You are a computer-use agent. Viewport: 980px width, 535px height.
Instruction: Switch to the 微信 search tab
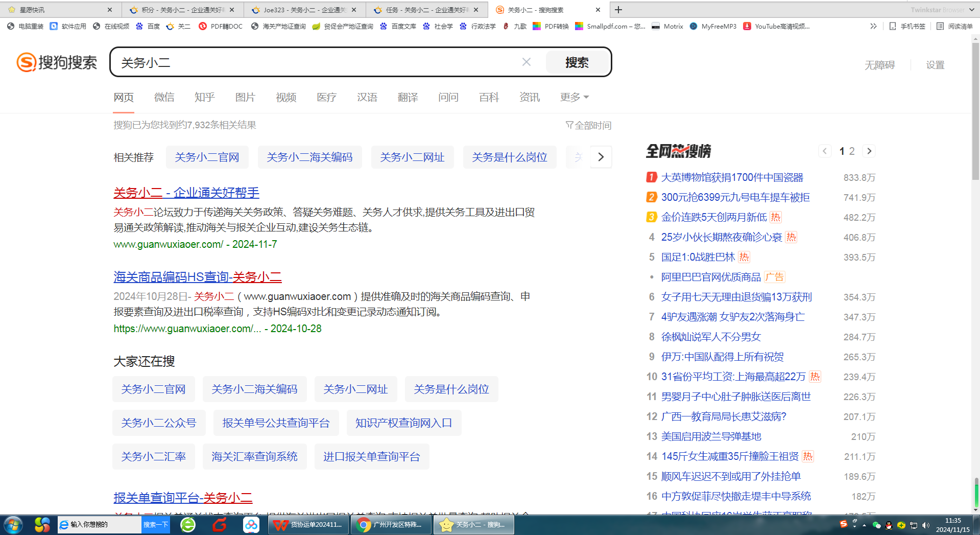[x=164, y=97]
